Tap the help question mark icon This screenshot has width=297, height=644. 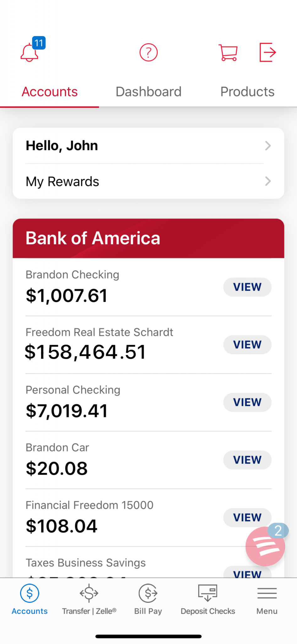(x=148, y=53)
